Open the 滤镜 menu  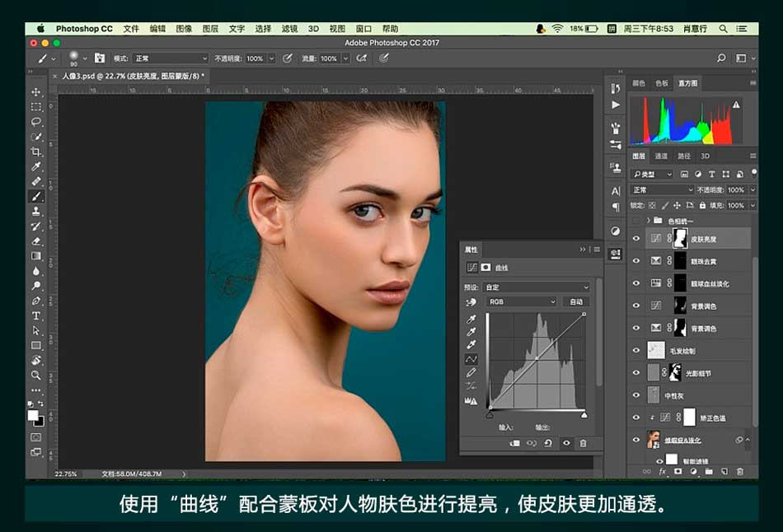pyautogui.click(x=289, y=29)
